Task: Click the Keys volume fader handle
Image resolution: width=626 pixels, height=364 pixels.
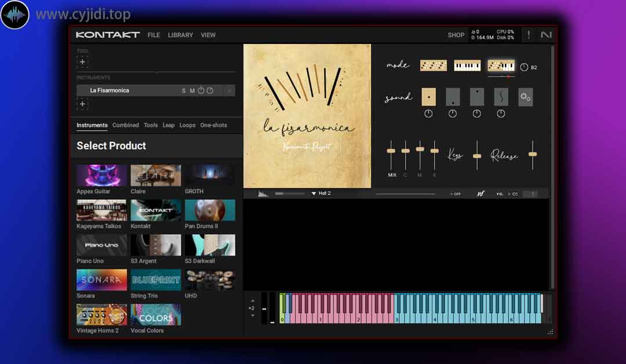Action: click(477, 156)
